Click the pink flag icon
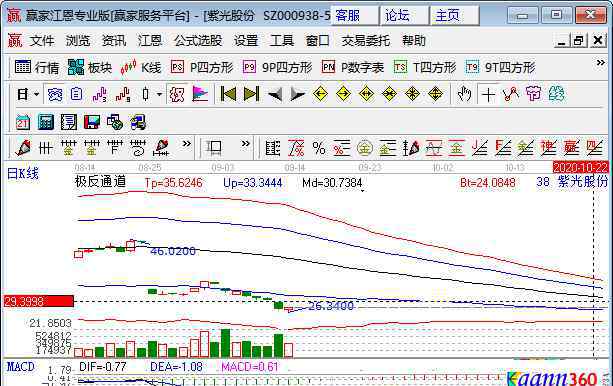This screenshot has width=613, height=386. (200, 94)
